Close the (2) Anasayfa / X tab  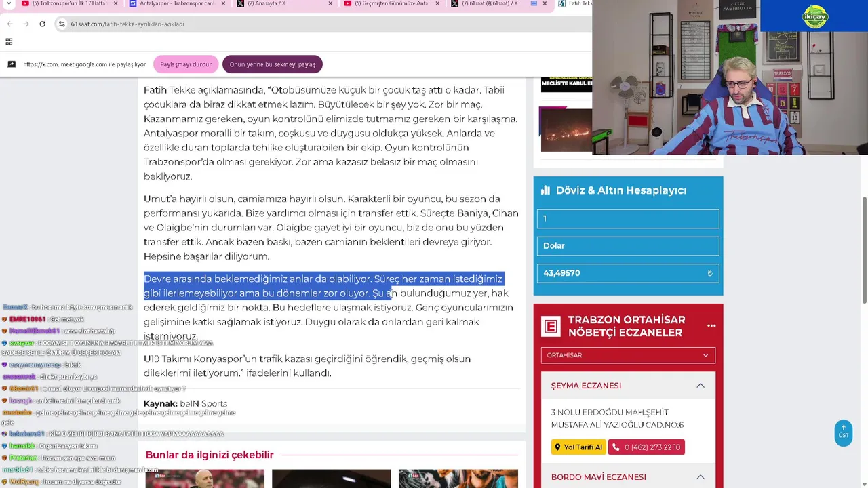pos(330,3)
